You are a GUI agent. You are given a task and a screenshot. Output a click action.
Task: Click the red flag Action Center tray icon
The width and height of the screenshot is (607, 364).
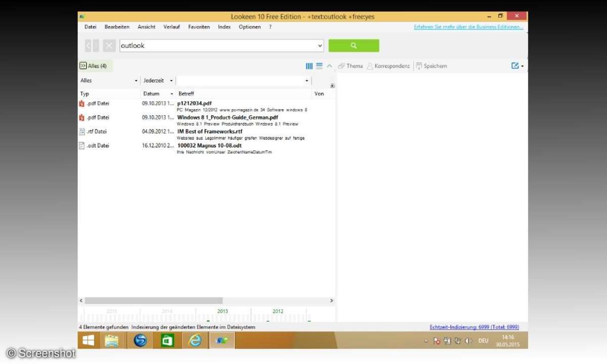pyautogui.click(x=437, y=341)
